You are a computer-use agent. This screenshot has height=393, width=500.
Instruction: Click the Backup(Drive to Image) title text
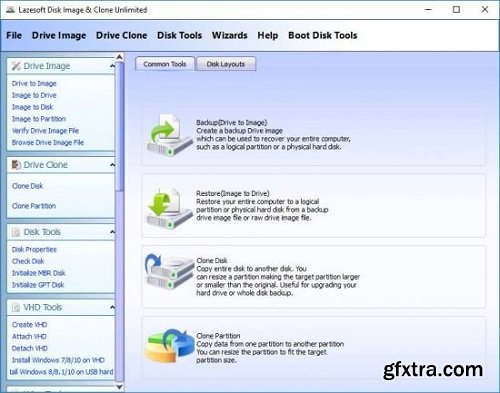[x=232, y=122]
